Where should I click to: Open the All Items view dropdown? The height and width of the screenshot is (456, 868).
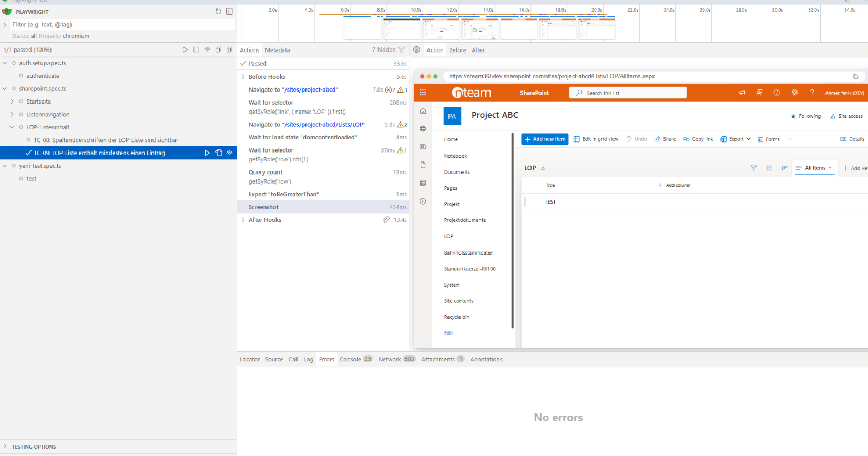tap(814, 168)
